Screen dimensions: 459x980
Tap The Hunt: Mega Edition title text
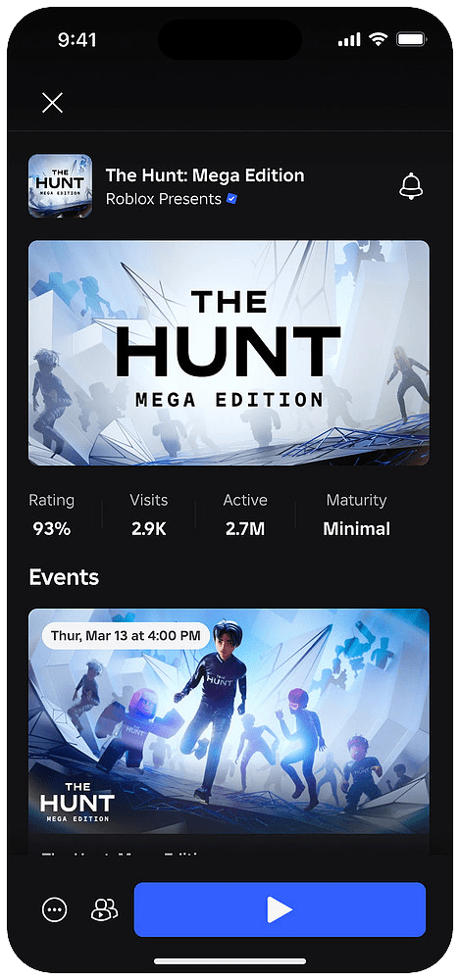[x=205, y=175]
